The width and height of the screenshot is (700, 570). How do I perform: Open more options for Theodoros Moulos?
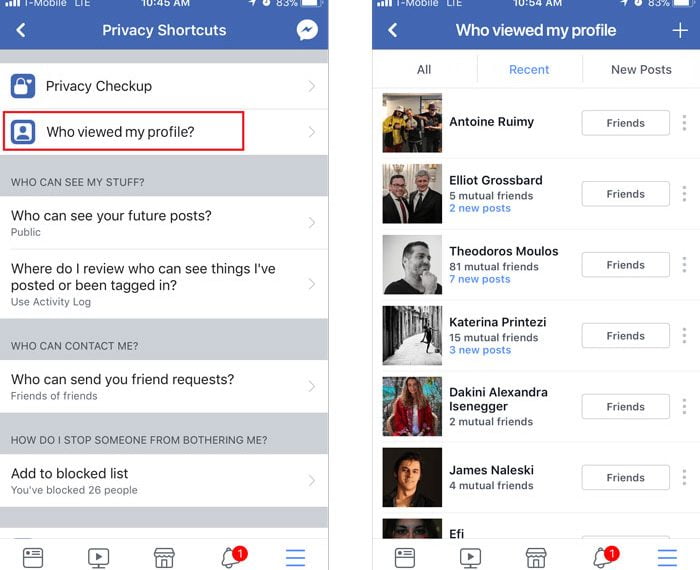tap(684, 265)
